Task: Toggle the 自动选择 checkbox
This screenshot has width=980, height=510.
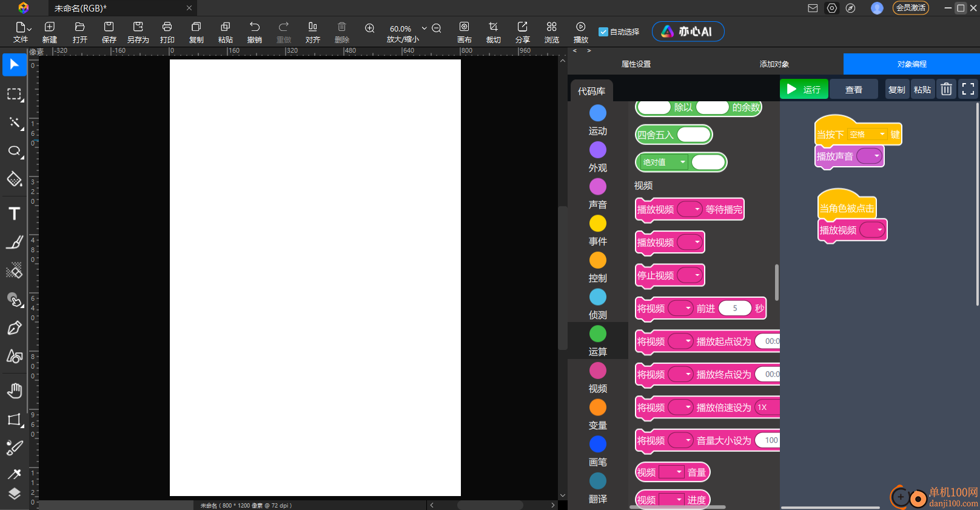Action: (x=603, y=32)
